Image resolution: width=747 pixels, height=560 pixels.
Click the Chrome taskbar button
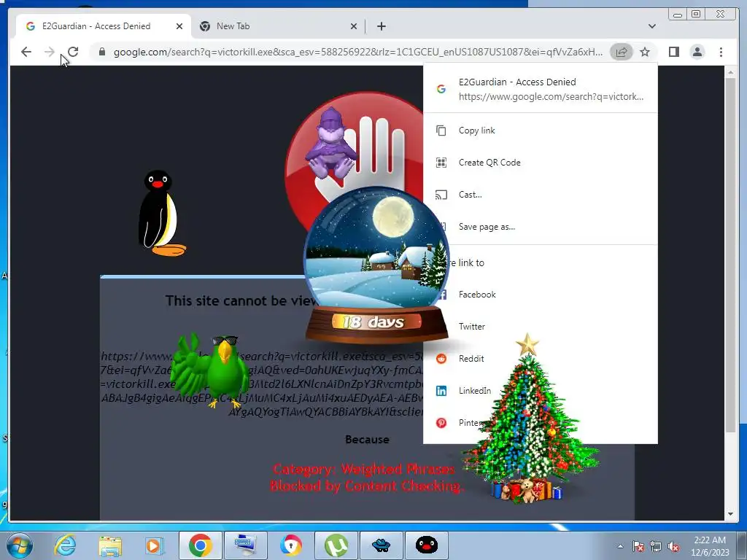(201, 545)
